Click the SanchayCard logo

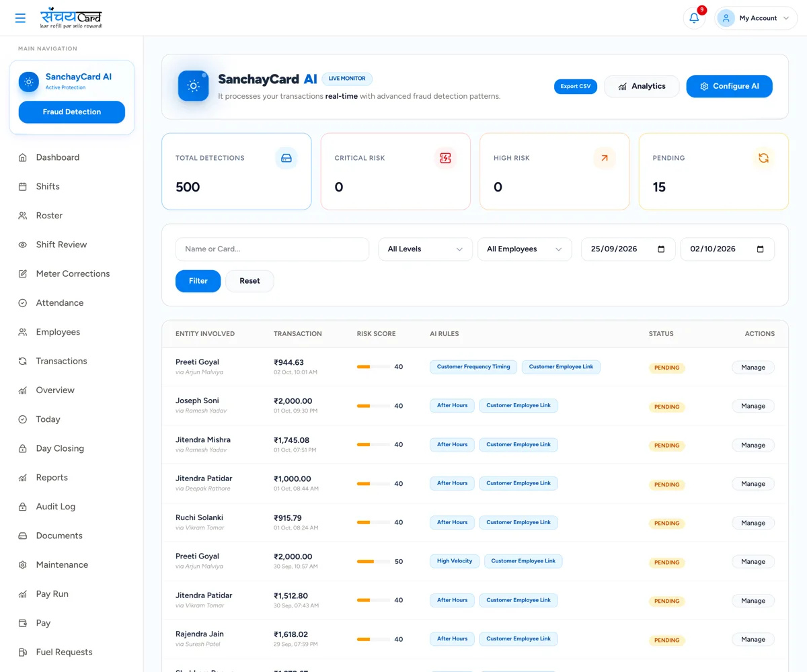click(x=71, y=17)
